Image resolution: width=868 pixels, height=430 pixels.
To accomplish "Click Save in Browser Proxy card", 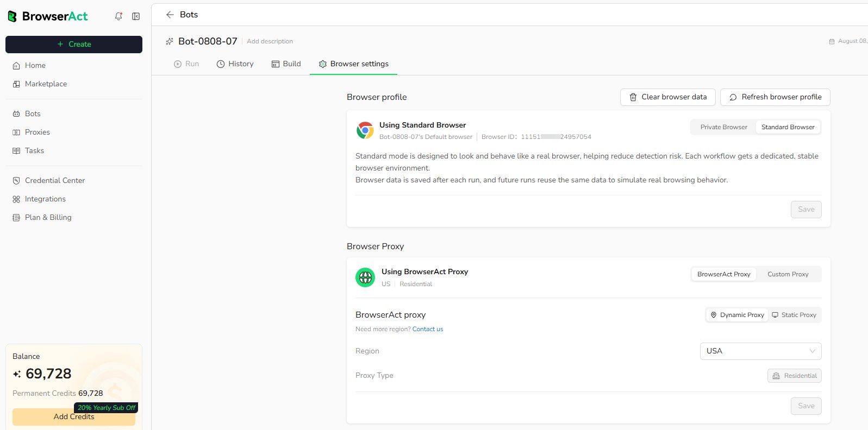I will 806,406.
